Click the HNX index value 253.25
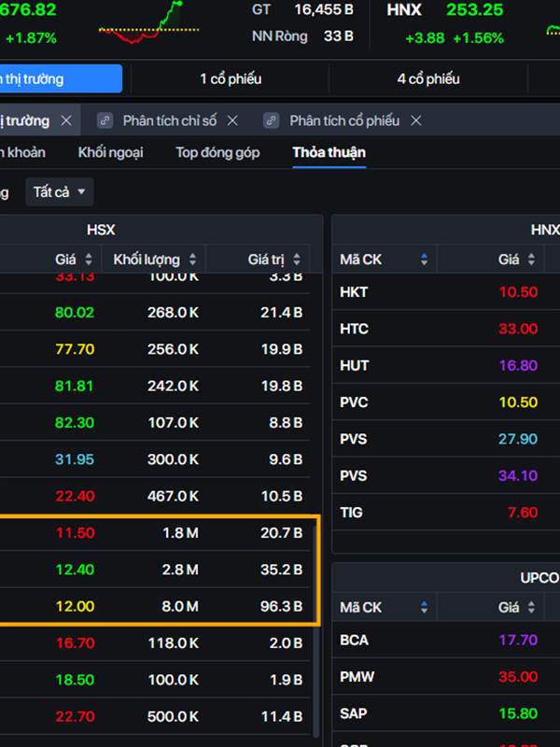The width and height of the screenshot is (560, 747). (x=473, y=11)
